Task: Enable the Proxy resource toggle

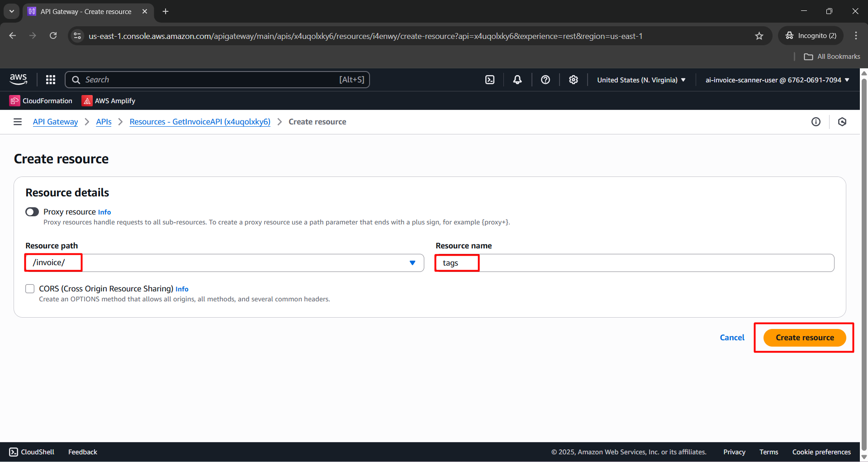Action: 32,211
